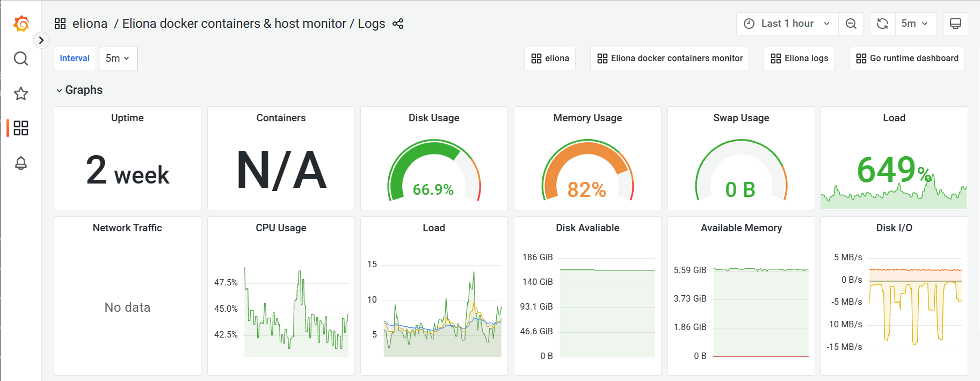Click the Grafana logo home icon
This screenshot has width=980, height=381.
pos(21,24)
